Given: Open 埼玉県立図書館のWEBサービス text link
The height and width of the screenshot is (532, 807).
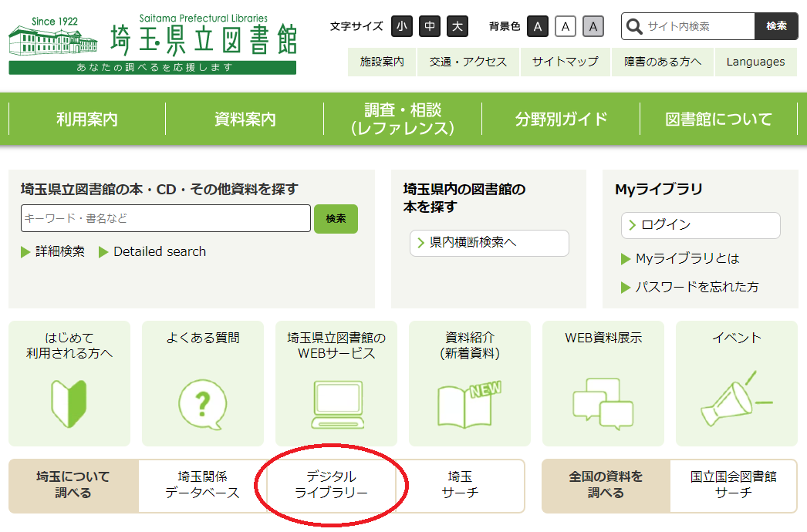Looking at the screenshot, I should [x=336, y=345].
